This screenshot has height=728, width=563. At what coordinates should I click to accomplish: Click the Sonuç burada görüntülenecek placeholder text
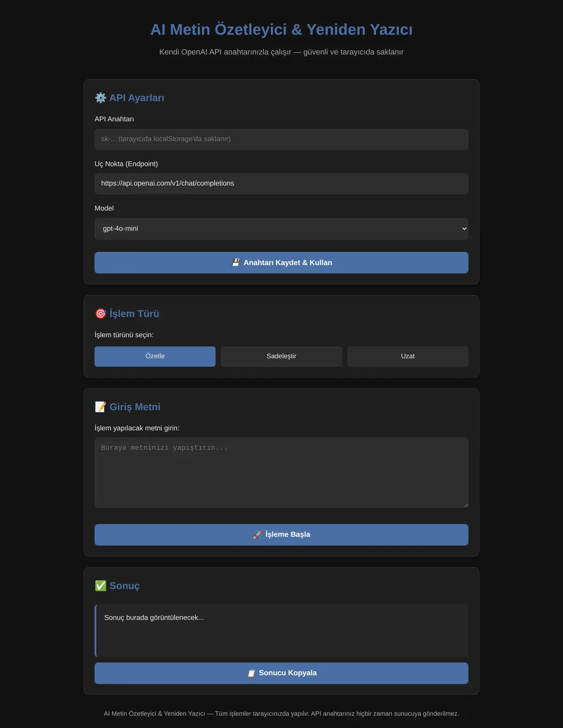(x=154, y=618)
